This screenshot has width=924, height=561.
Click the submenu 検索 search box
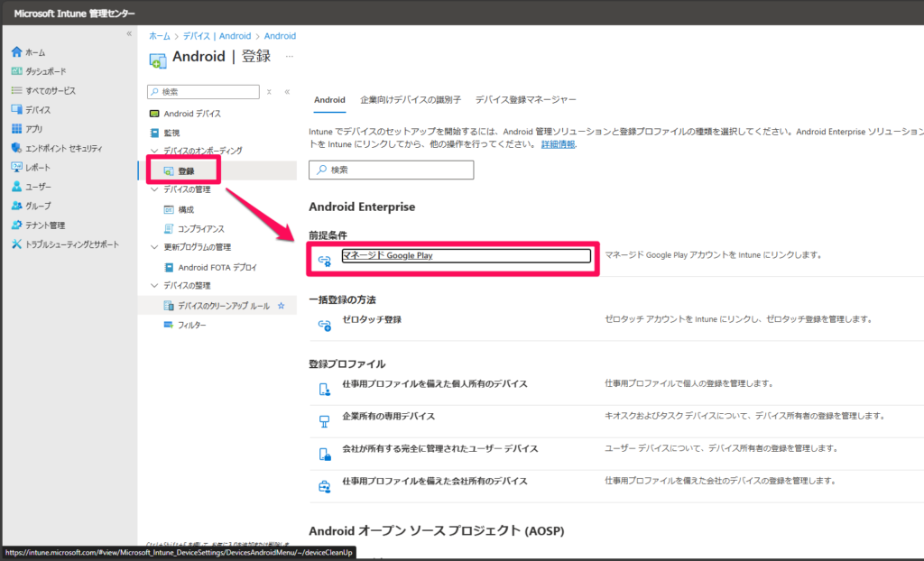203,92
